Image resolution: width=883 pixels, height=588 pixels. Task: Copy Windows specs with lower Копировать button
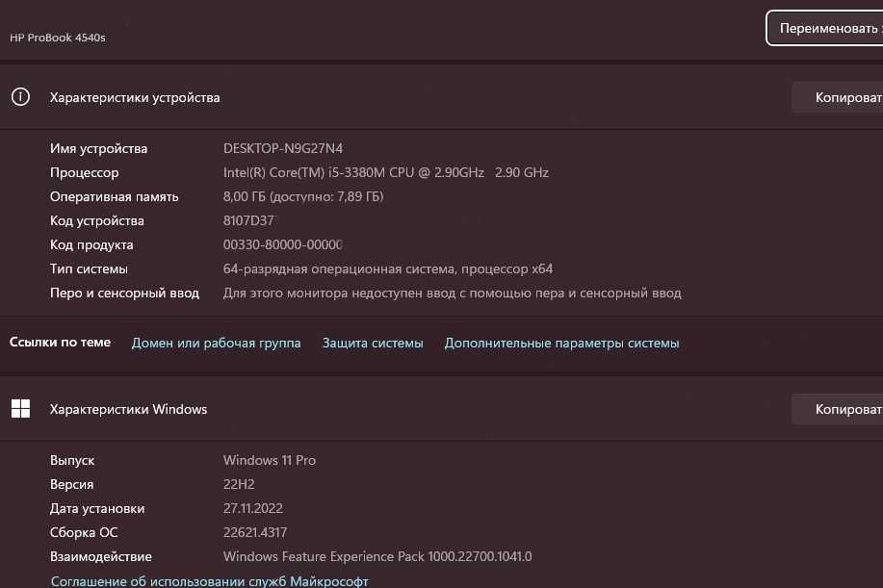838,409
